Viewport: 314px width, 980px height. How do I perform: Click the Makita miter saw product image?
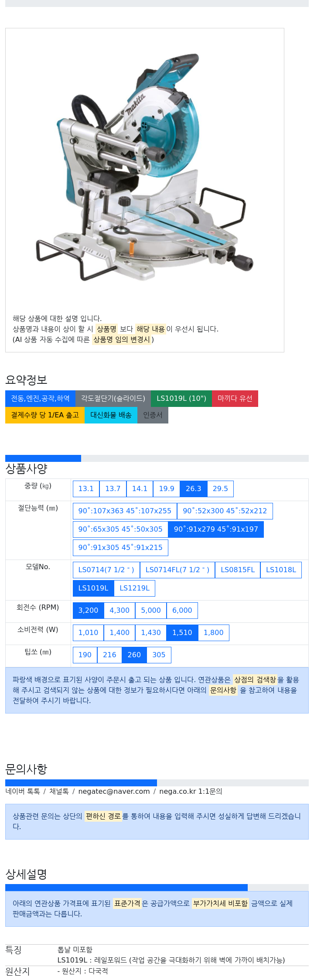pyautogui.click(x=145, y=167)
